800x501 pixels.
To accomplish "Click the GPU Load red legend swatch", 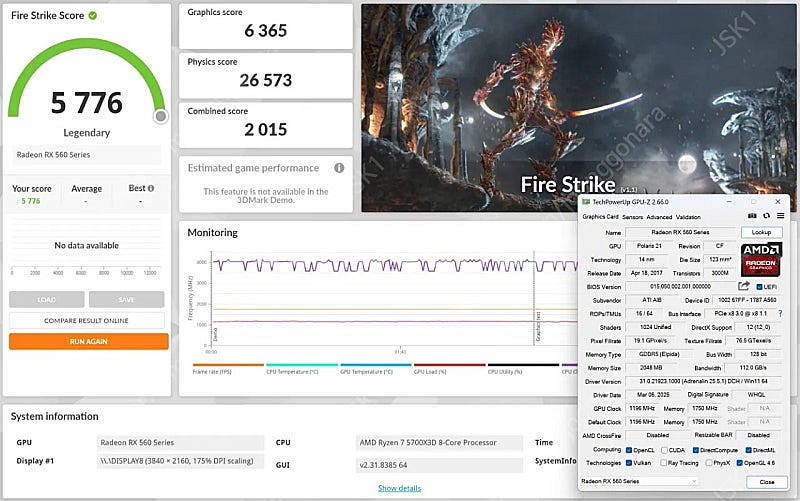I will tap(449, 365).
